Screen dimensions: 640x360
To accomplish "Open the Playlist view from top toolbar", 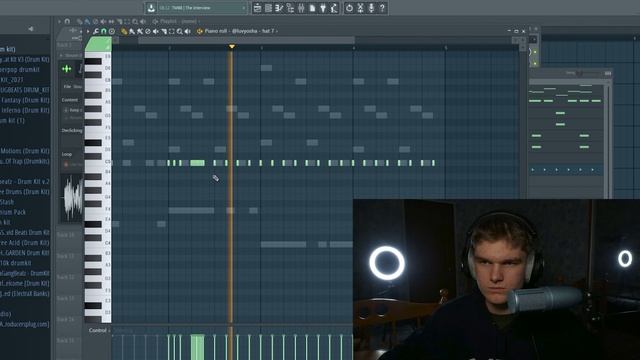I will click(257, 8).
